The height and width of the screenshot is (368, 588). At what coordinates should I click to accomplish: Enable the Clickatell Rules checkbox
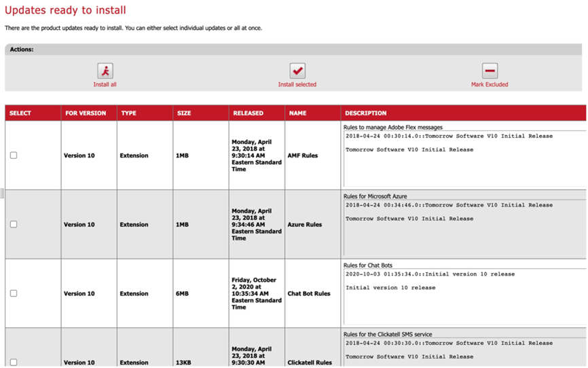pos(14,362)
